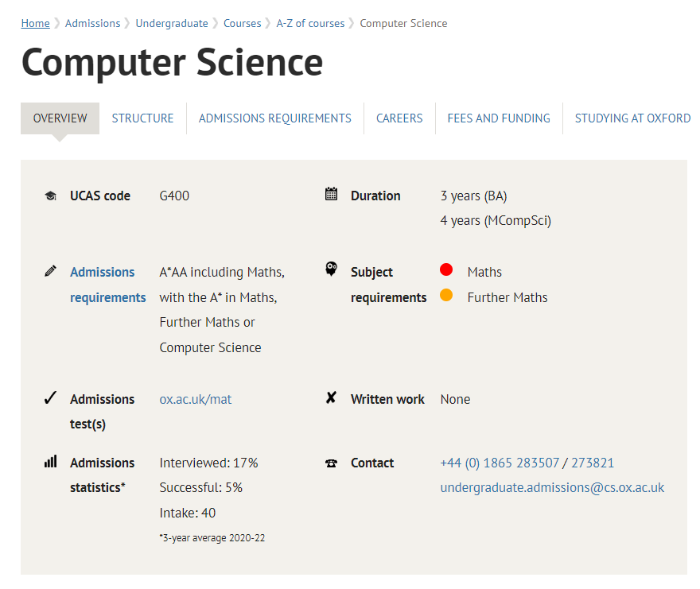Click the Maths subject requirement text
The width and height of the screenshot is (700, 589).
484,272
